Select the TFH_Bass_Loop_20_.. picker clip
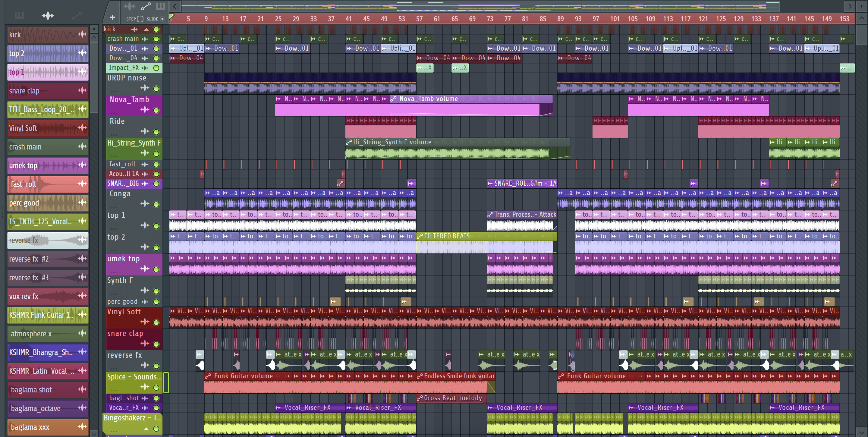The width and height of the screenshot is (868, 437). click(x=48, y=109)
